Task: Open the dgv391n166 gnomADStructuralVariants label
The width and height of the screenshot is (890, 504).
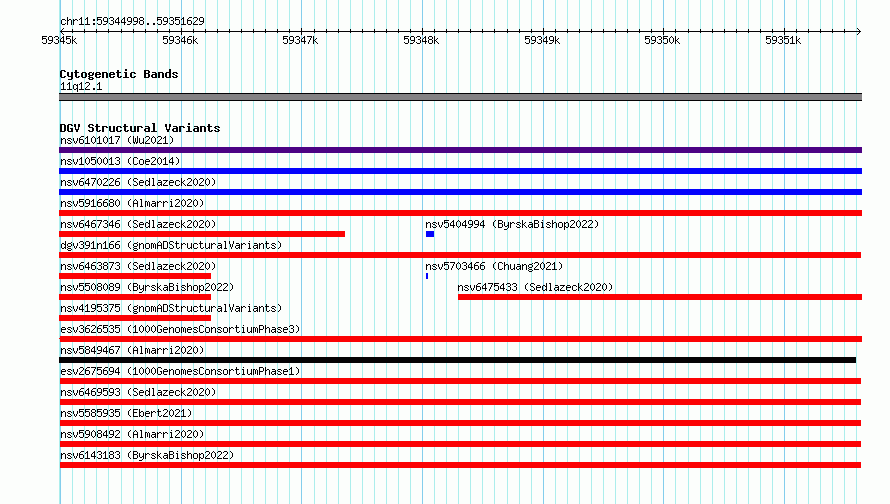Action: 171,245
